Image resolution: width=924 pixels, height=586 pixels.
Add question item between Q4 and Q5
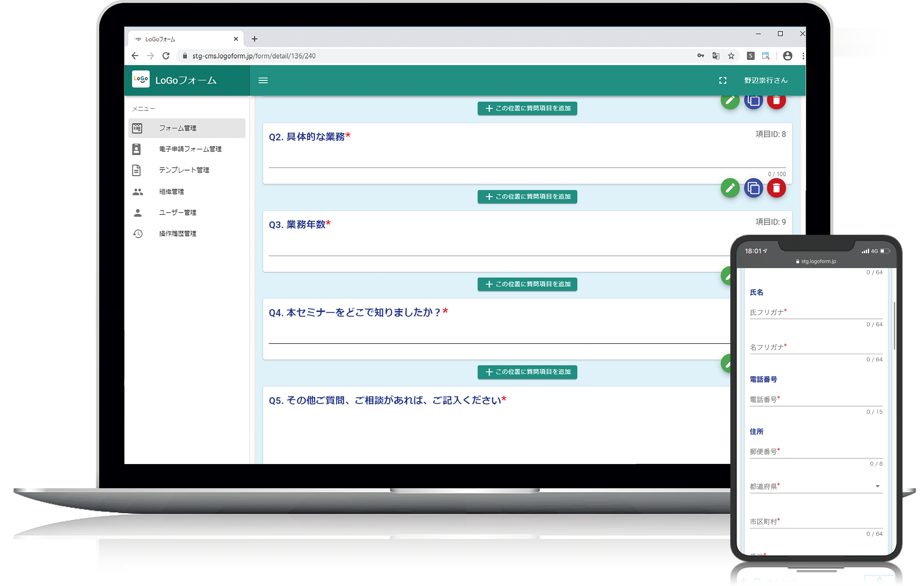tap(527, 372)
